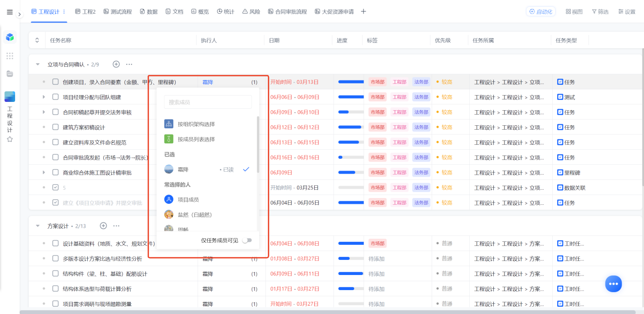Image resolution: width=644 pixels, height=314 pixels.
Task: Click the 霜降 assignee cell in 创建项目 row
Action: coord(232,82)
